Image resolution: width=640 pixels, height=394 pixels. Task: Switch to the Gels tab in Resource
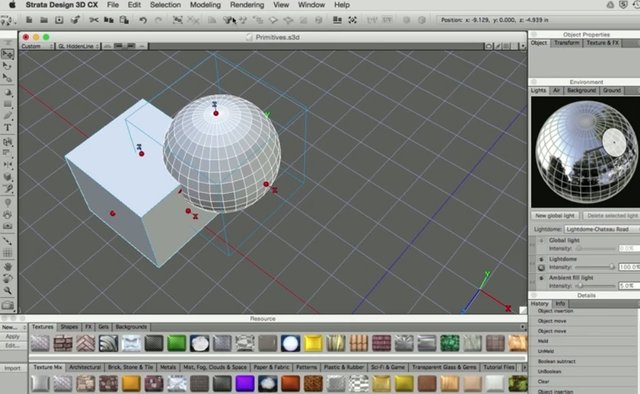[x=104, y=327]
